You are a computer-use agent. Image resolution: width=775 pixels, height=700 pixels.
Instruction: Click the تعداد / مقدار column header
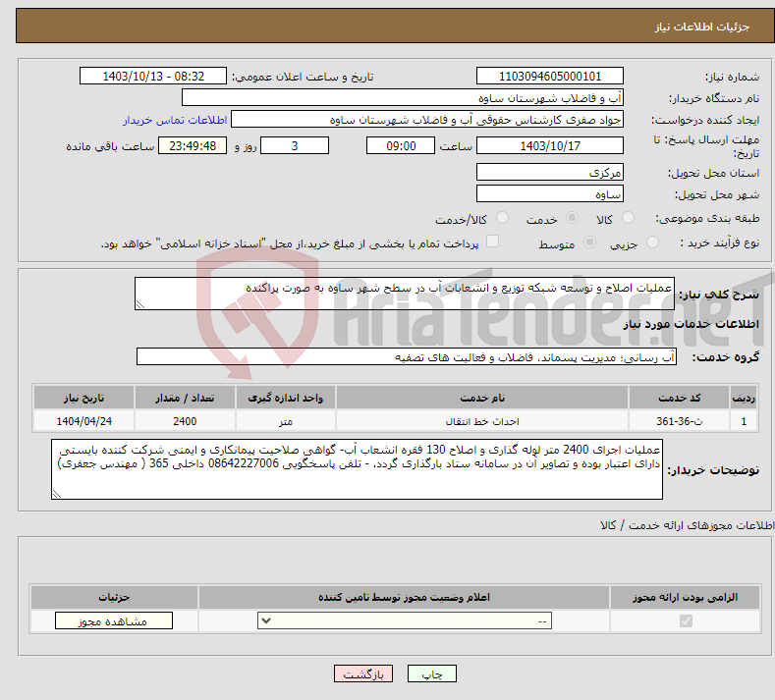185,398
